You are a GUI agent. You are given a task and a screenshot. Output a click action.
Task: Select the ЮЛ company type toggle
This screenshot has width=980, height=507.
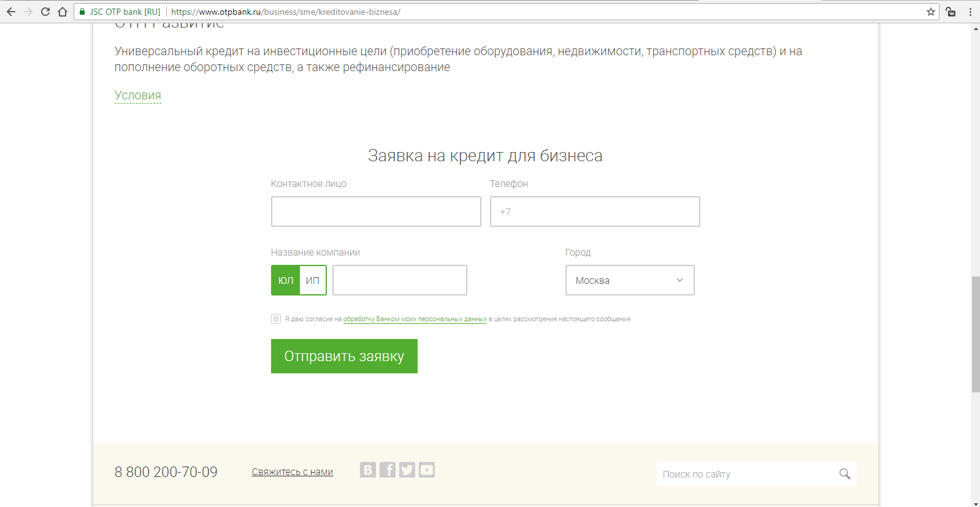pyautogui.click(x=286, y=280)
